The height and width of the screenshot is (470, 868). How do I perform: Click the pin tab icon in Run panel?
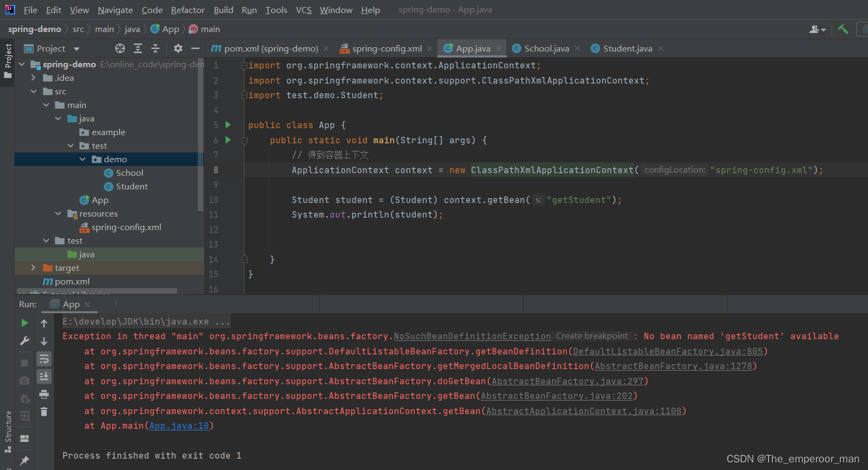24,460
